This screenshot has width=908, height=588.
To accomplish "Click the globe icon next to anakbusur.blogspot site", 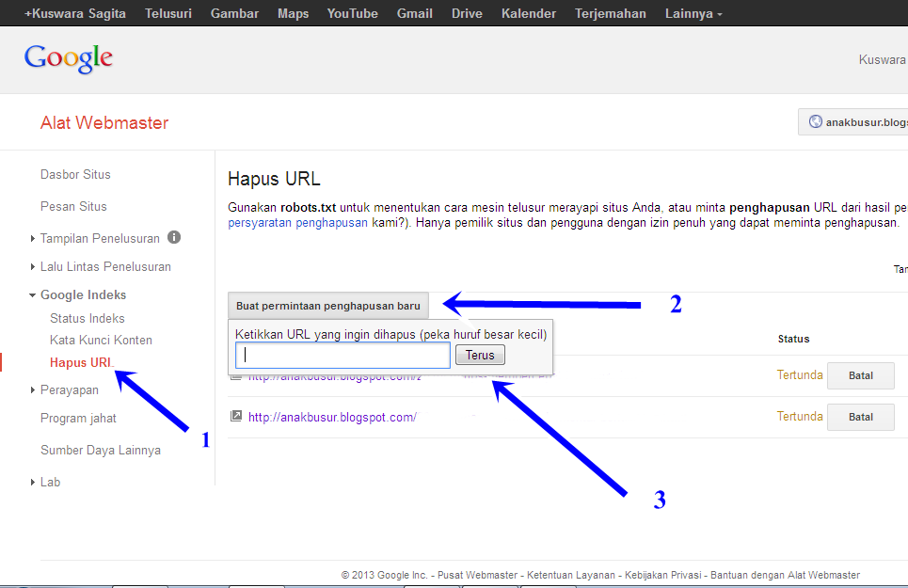I will [x=816, y=121].
